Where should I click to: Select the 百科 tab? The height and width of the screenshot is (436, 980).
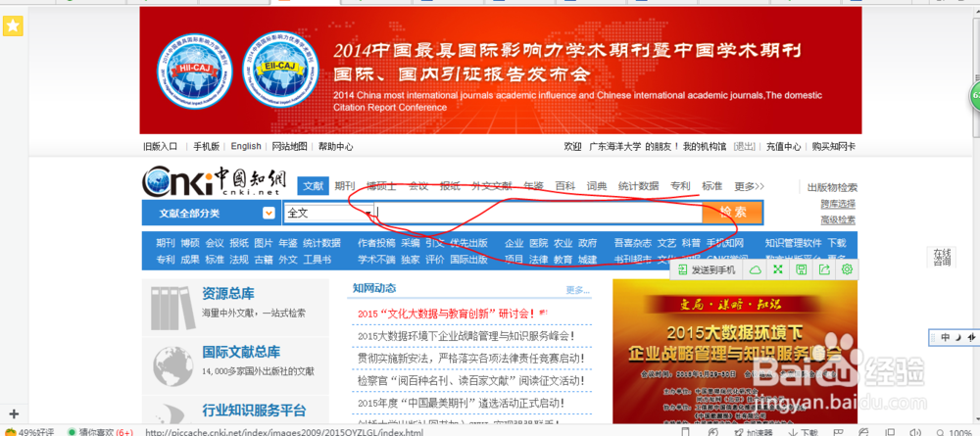[565, 186]
